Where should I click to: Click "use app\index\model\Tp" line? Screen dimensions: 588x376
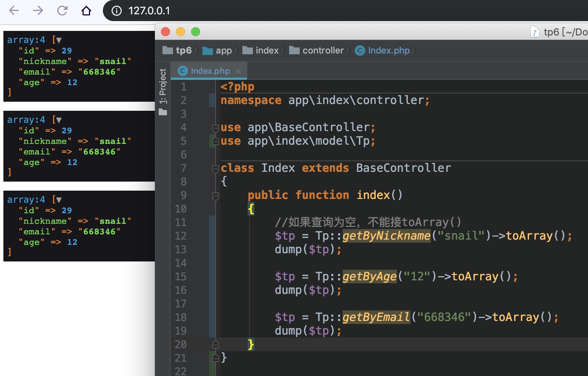point(298,141)
